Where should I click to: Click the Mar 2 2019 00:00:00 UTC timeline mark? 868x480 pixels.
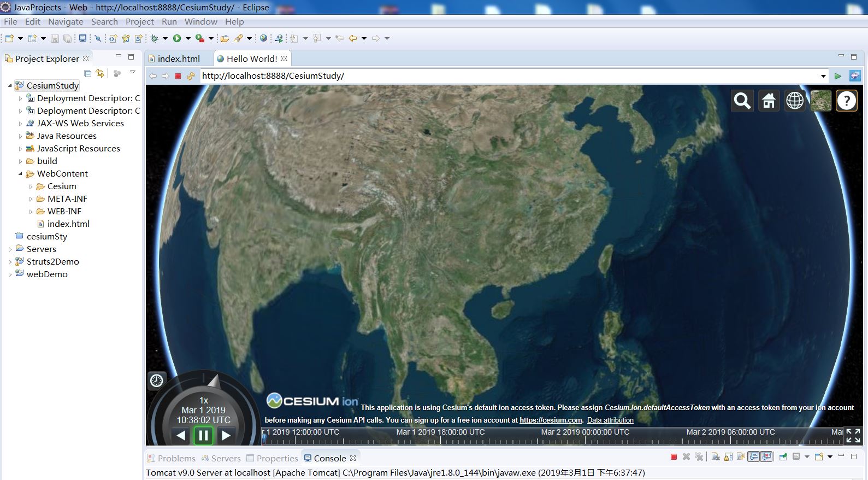coord(585,432)
